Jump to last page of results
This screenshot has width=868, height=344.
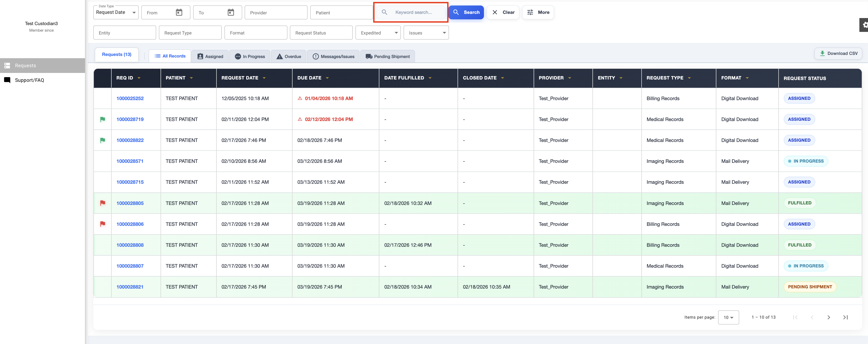click(845, 317)
